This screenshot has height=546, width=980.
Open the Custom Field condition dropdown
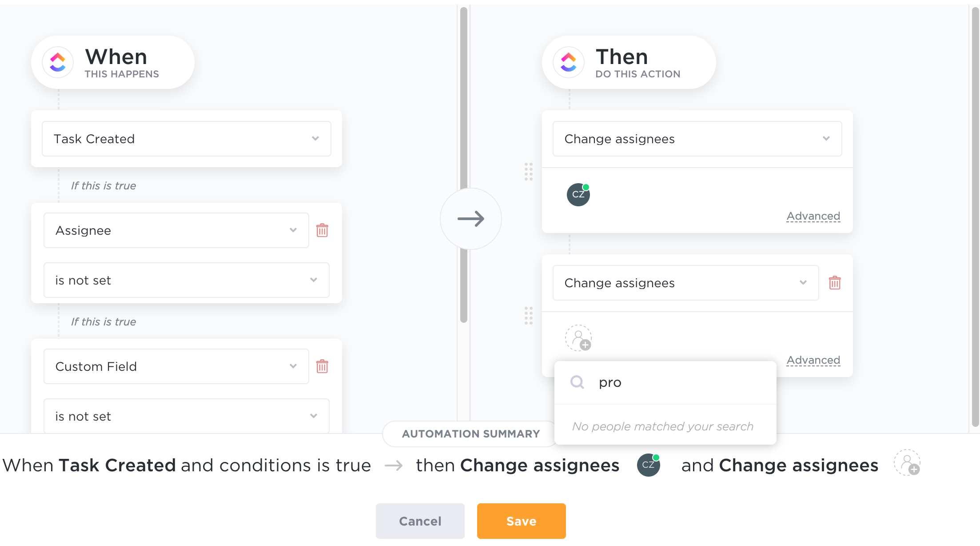tap(176, 366)
